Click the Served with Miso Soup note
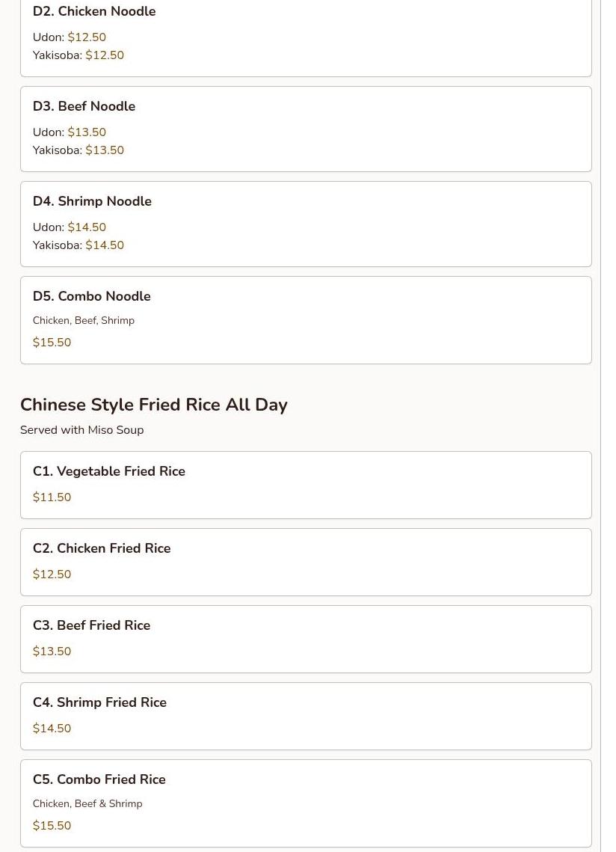This screenshot has height=852, width=616. click(x=82, y=430)
